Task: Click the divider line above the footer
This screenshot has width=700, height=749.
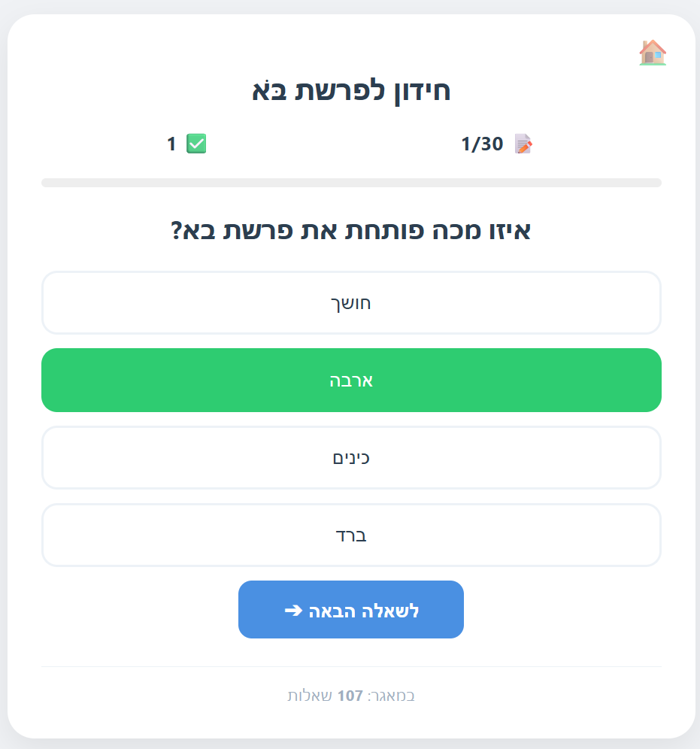Action: coord(351,666)
